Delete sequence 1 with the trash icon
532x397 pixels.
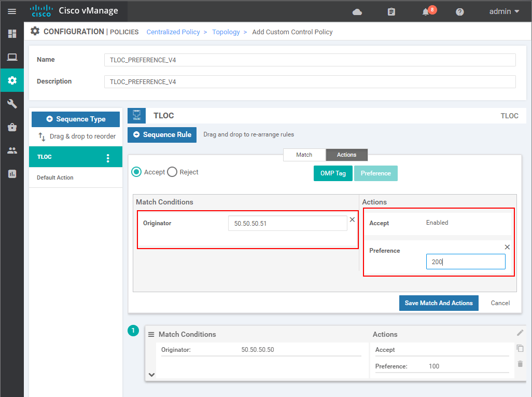pyautogui.click(x=520, y=364)
